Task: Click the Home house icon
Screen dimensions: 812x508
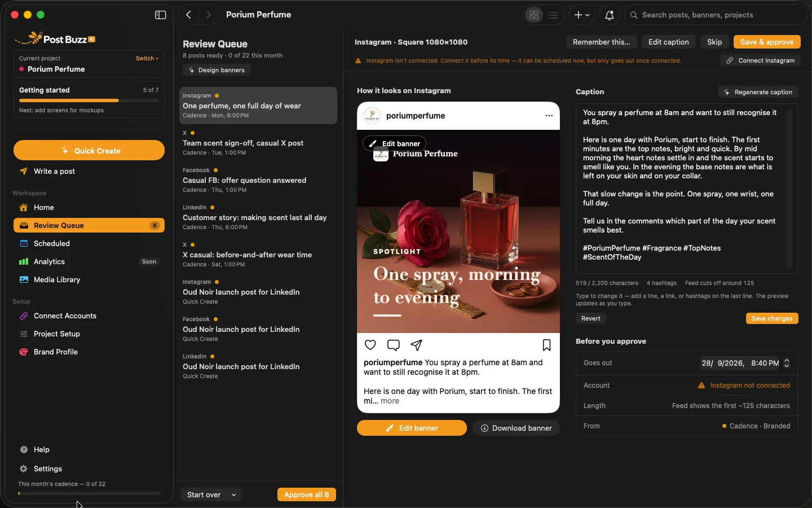Action: (24, 208)
